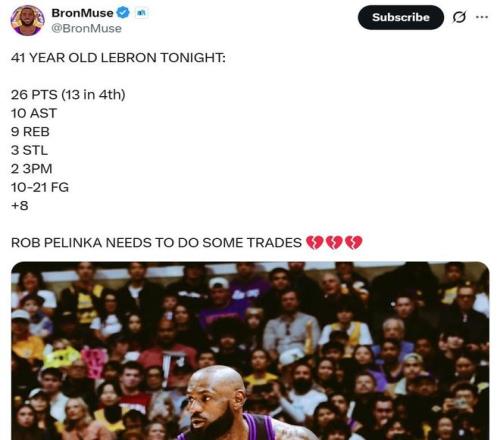
Task: Click the small affiliate badge beside checkmark
Action: point(141,13)
